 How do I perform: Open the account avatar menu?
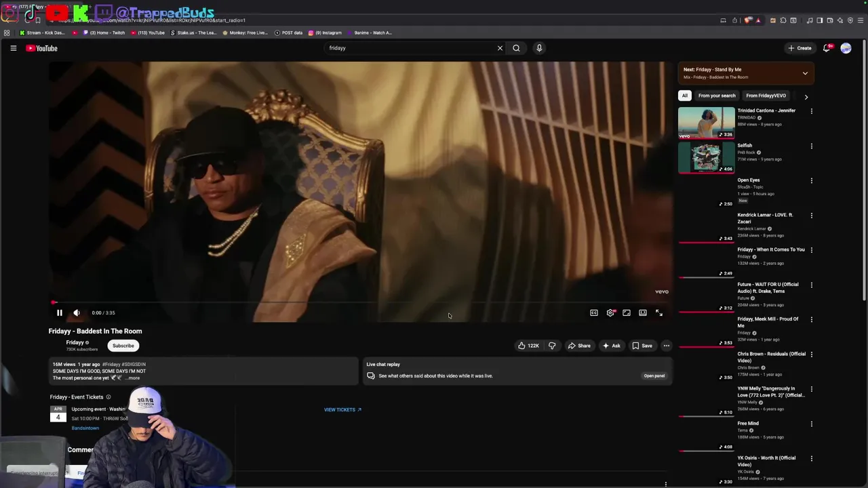(x=846, y=48)
